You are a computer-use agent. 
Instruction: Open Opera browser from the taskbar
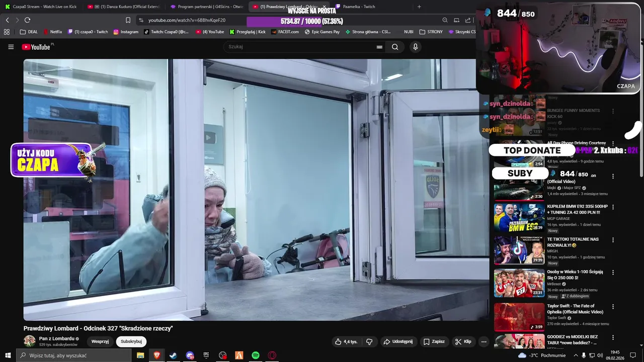tap(272, 355)
